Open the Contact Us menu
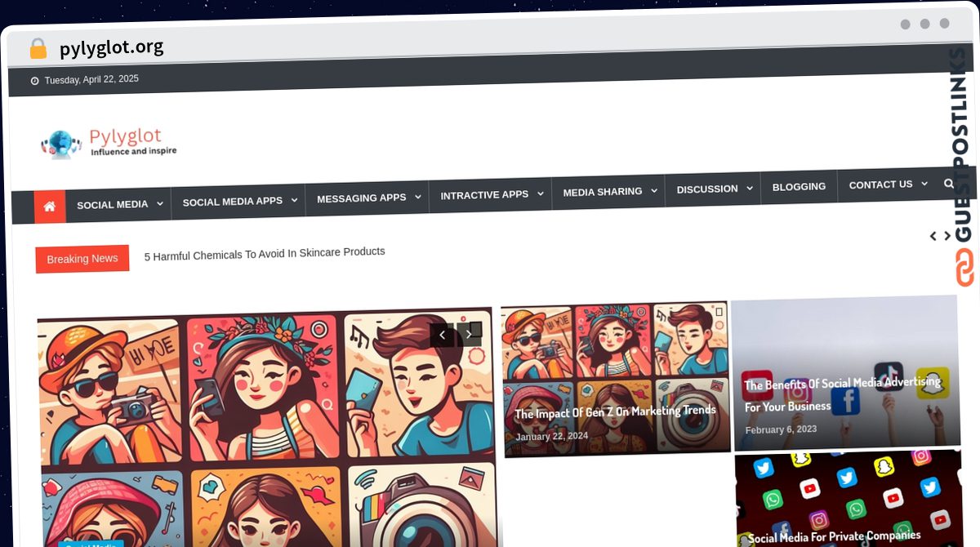The height and width of the screenshot is (547, 980). 880,185
